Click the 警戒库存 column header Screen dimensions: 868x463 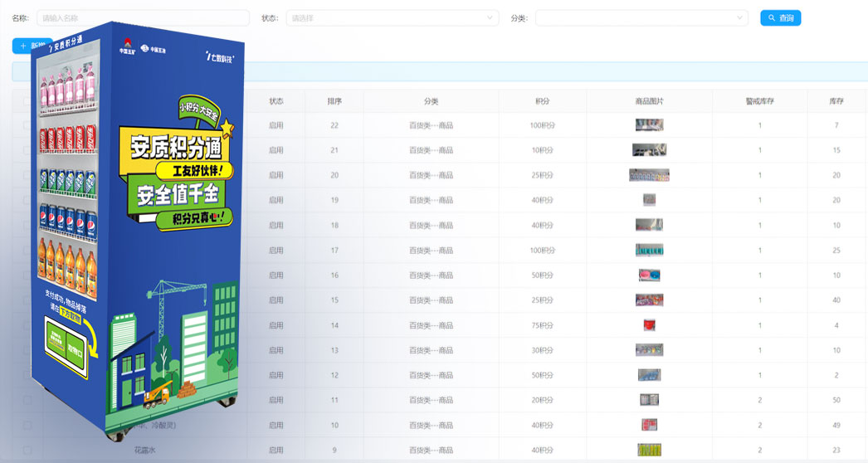point(759,101)
